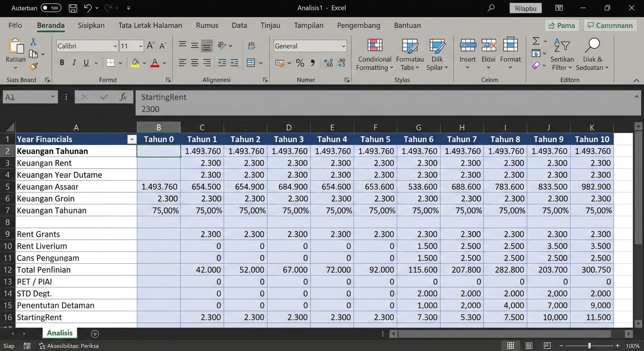The width and height of the screenshot is (644, 351).
Task: Click the Cut scissors icon
Action: coord(33,42)
